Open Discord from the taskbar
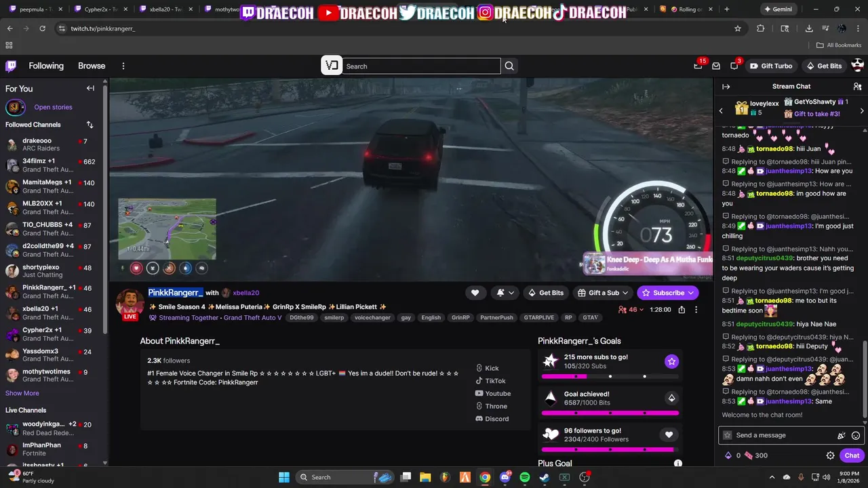The image size is (868, 488). (505, 477)
